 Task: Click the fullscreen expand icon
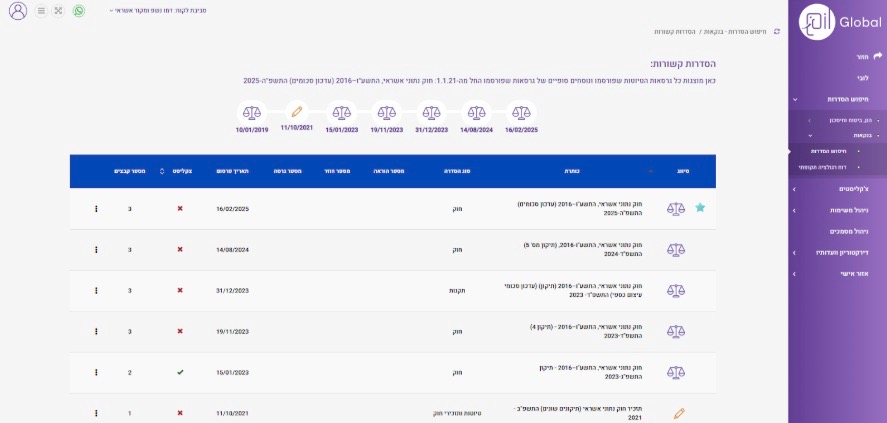tap(58, 11)
